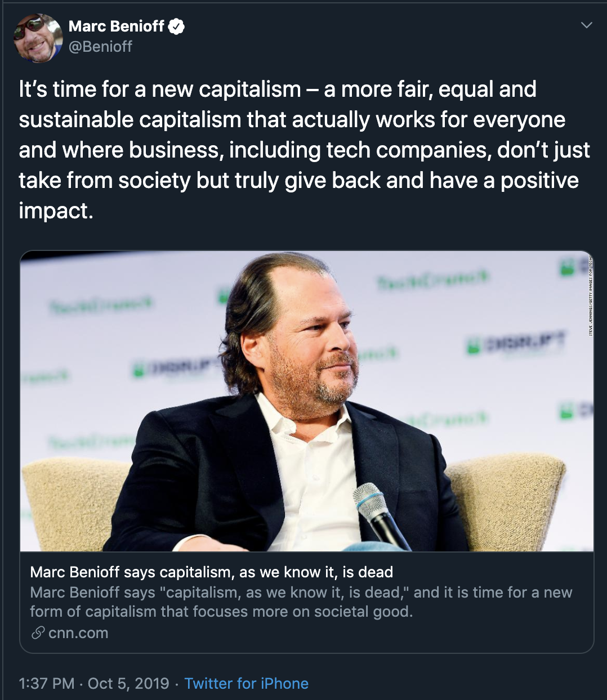The image size is (607, 700).
Task: Click the 1:37 PM timestamp
Action: (46, 683)
